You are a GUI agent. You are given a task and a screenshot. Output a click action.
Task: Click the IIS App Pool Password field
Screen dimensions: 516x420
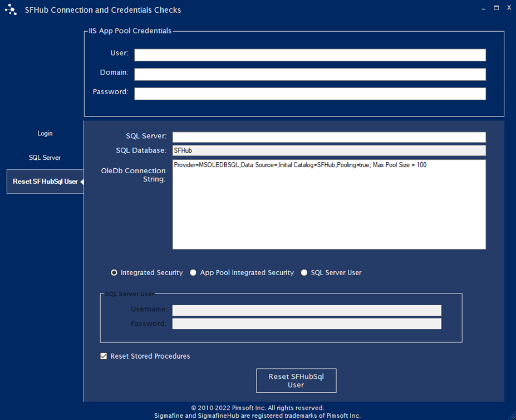[x=309, y=94]
